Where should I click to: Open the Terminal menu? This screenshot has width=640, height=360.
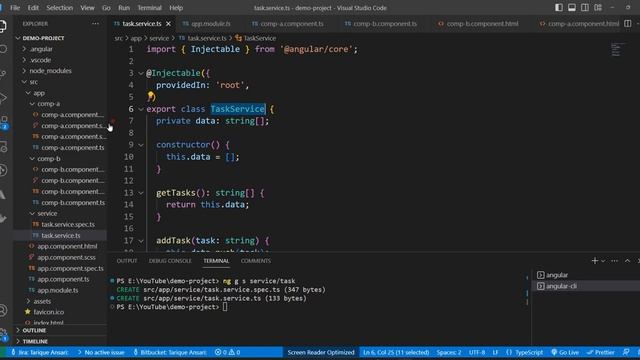149,8
